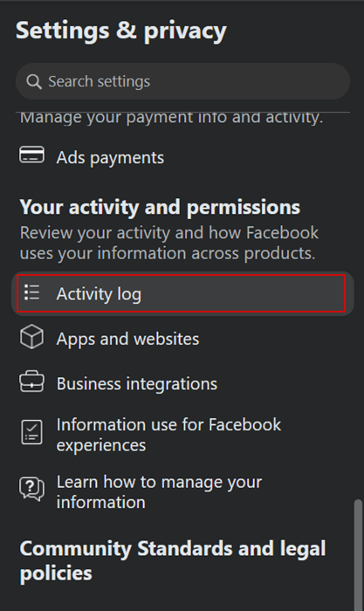Click the briefcase icon for Business integrations
The width and height of the screenshot is (364, 611).
[x=31, y=381]
